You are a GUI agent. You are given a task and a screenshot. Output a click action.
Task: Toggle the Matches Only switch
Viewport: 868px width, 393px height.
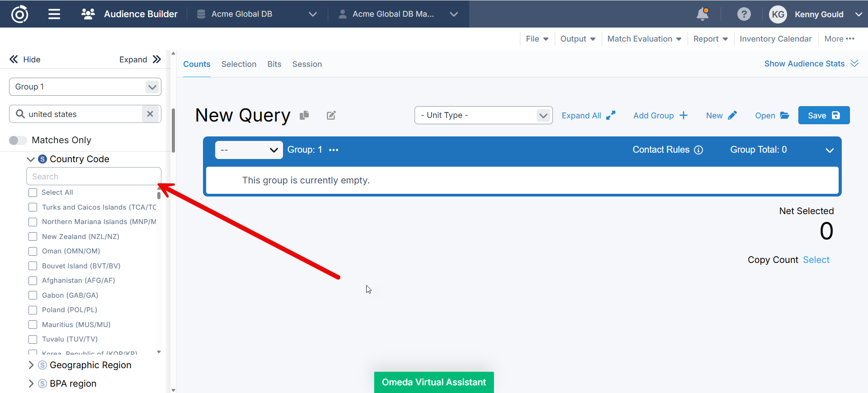pos(18,140)
